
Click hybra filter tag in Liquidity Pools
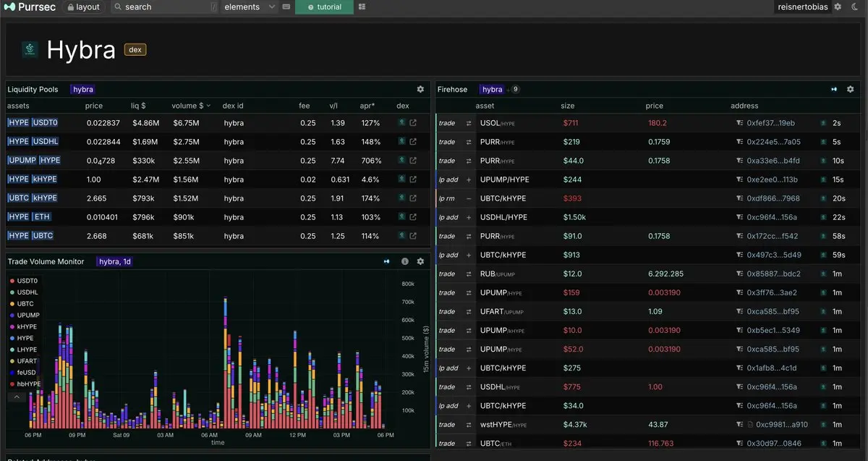83,89
